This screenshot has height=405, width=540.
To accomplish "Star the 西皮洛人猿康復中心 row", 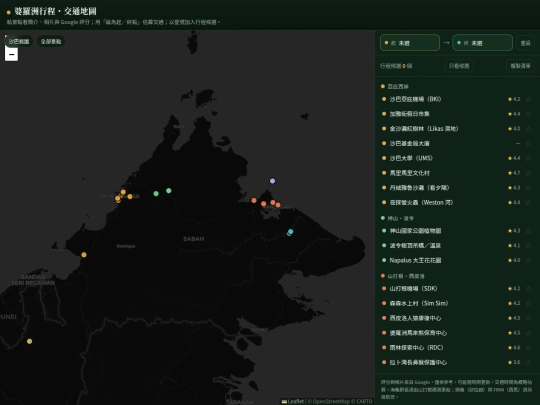I will pyautogui.click(x=528, y=318).
